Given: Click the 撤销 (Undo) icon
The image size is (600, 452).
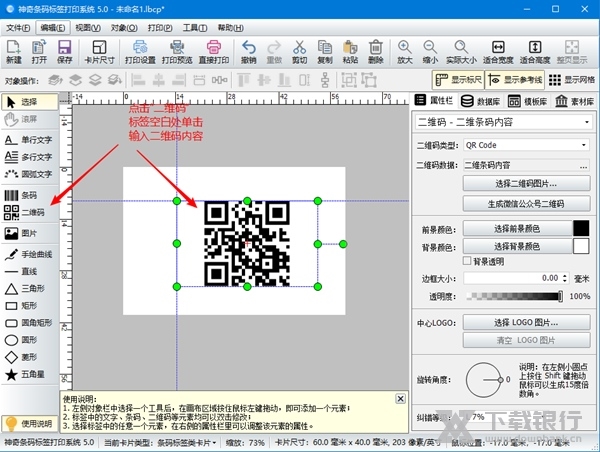Looking at the screenshot, I should (249, 51).
